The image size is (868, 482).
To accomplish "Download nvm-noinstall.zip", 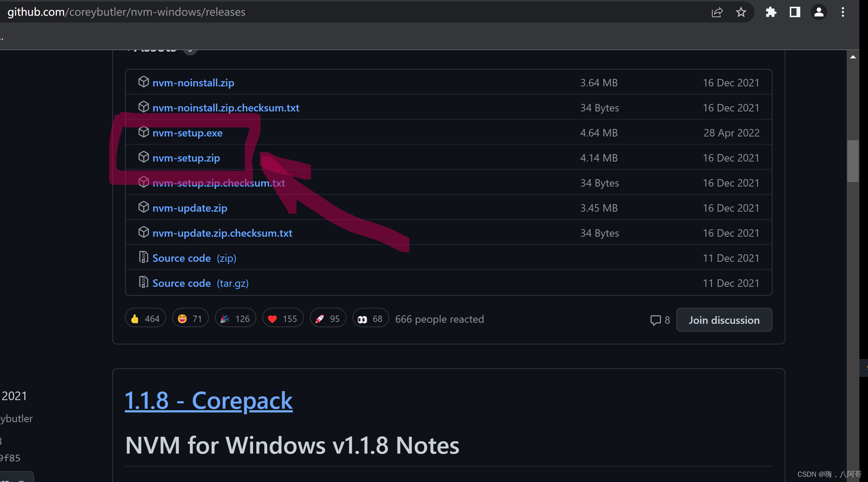I will [193, 83].
